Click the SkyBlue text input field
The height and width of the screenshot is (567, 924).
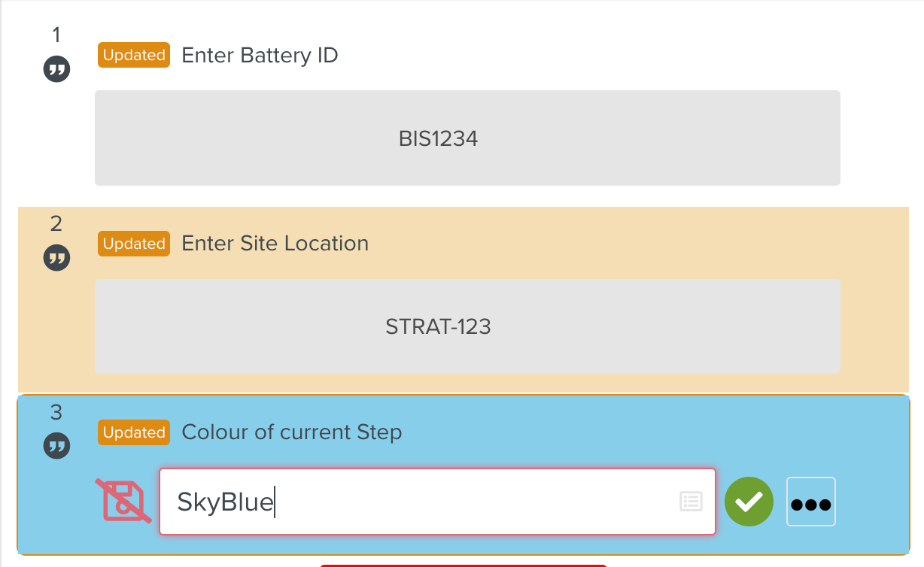pos(421,502)
